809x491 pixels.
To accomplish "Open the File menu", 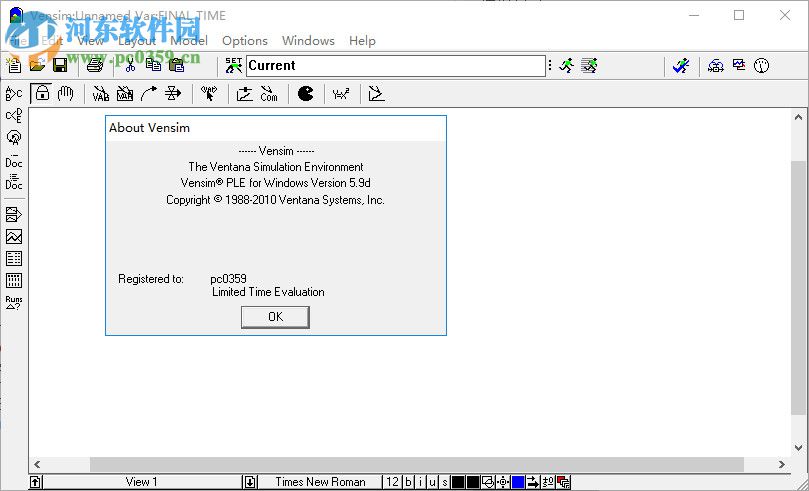I will click(x=19, y=41).
